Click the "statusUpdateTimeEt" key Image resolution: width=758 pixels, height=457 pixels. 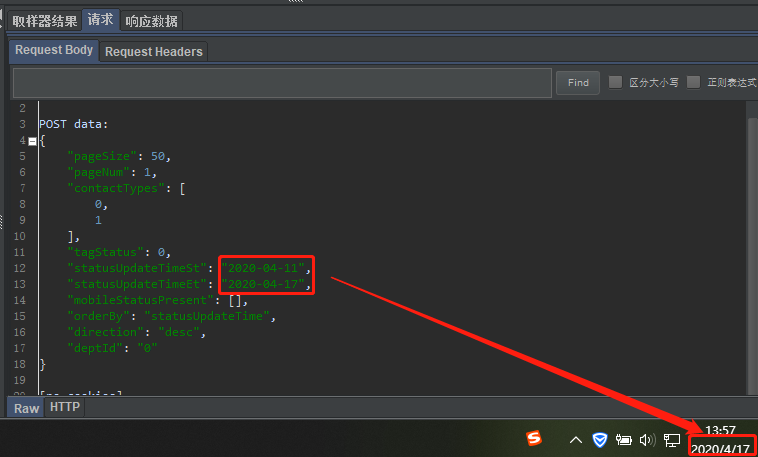pyautogui.click(x=137, y=284)
